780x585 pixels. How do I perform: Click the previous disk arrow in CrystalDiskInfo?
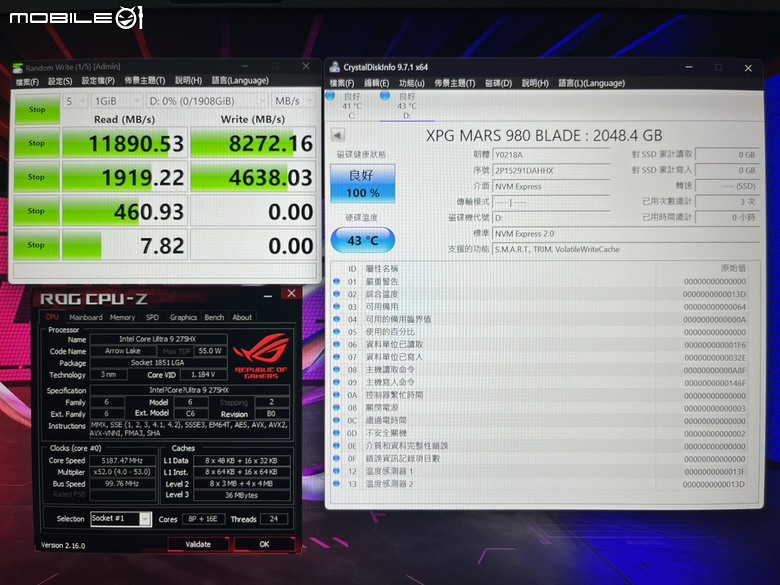338,135
